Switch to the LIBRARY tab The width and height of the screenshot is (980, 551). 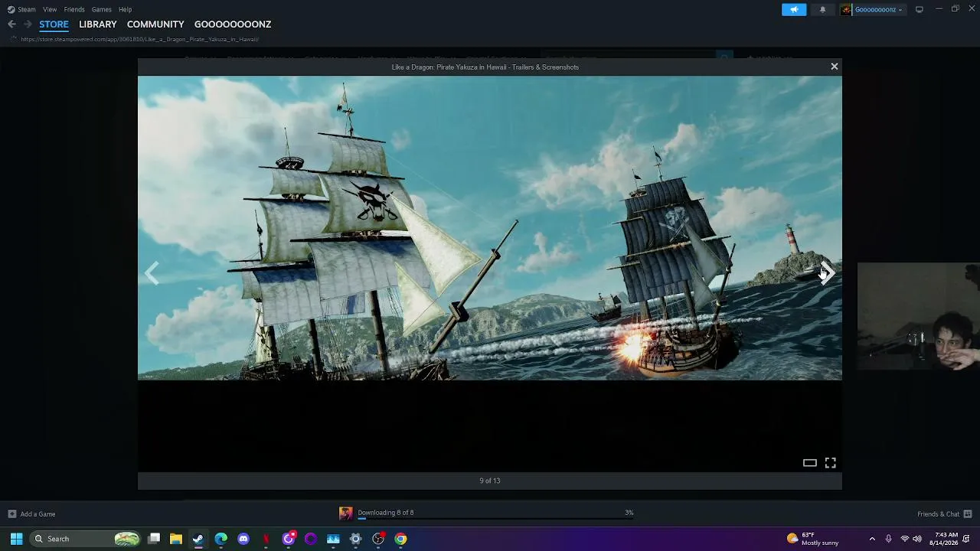click(x=98, y=24)
